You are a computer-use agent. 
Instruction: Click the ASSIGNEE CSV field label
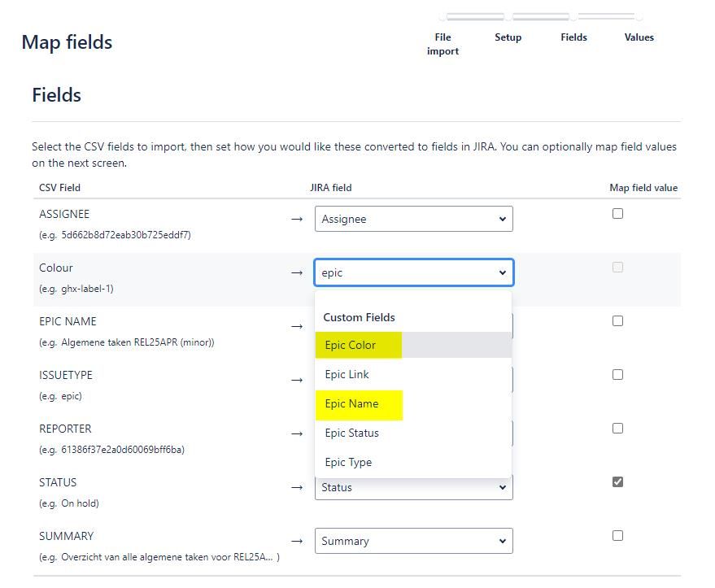64,214
